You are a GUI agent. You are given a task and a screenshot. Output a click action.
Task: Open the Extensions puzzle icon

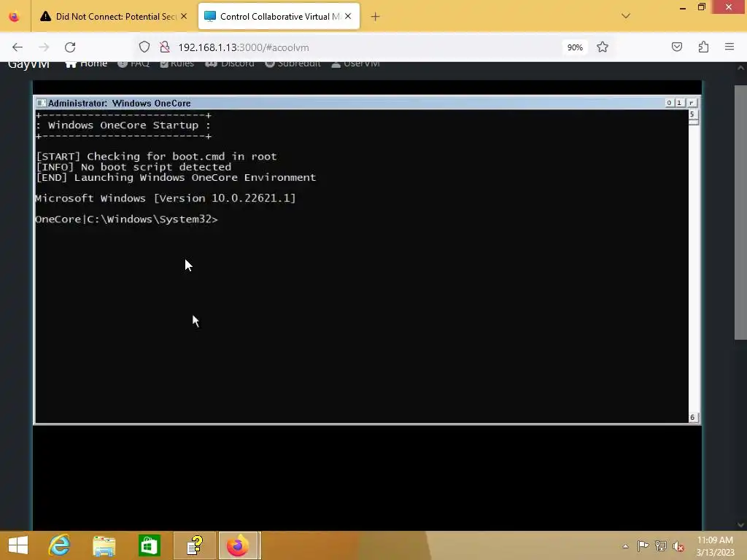(704, 47)
